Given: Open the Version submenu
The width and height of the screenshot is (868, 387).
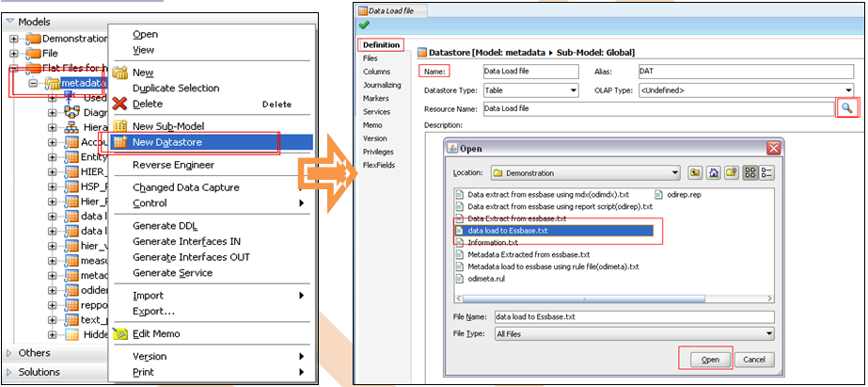Looking at the screenshot, I should (212, 356).
